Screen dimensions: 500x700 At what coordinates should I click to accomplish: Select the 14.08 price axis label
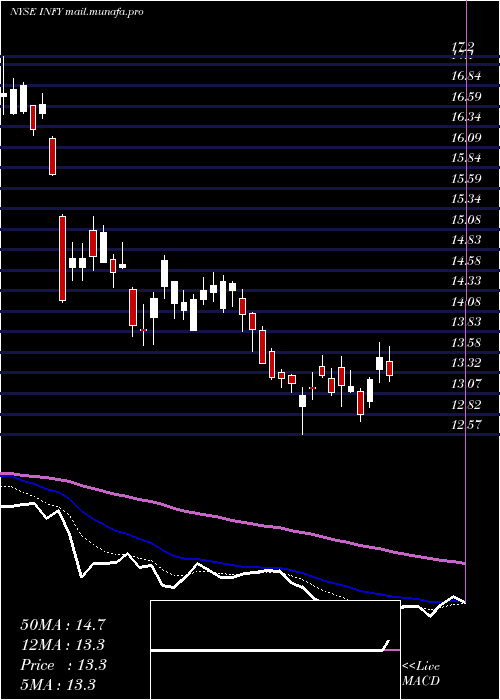[x=466, y=302]
